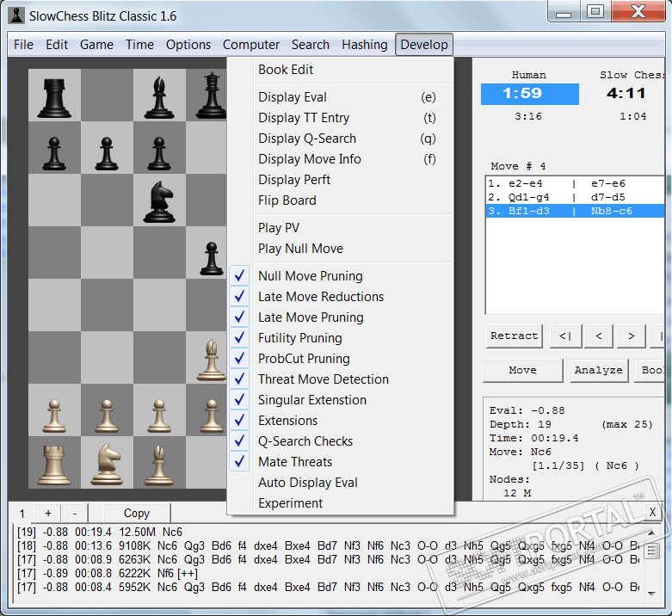This screenshot has height=616, width=672.
Task: Open the Hashing menu
Action: tap(365, 45)
